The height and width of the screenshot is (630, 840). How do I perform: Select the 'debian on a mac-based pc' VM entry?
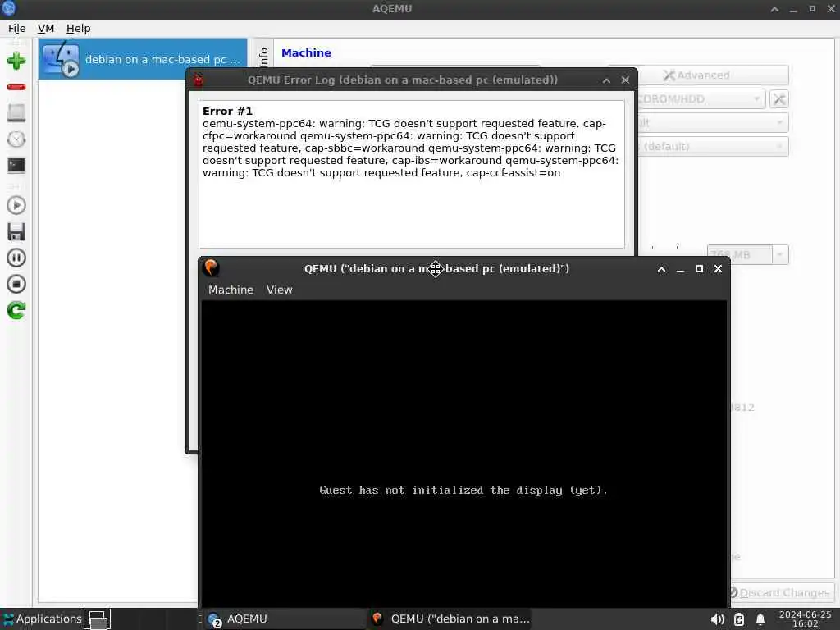coord(143,59)
